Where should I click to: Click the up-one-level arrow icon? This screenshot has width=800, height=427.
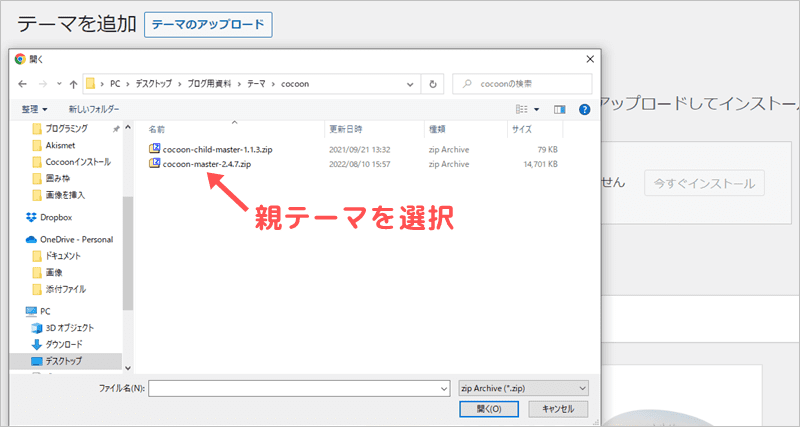coord(72,84)
